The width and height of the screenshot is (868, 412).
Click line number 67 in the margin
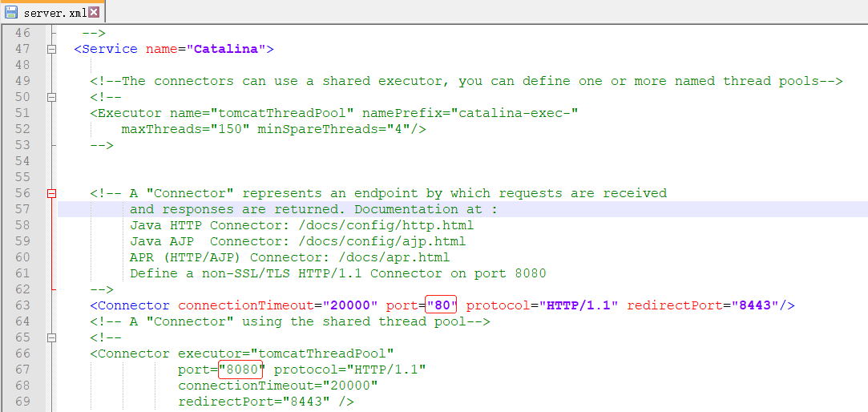[x=22, y=370]
